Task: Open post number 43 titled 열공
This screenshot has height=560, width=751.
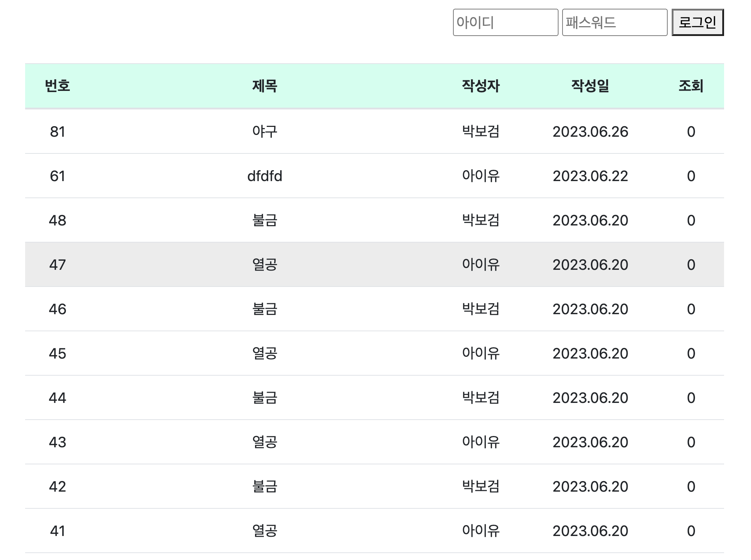Action: click(x=265, y=442)
